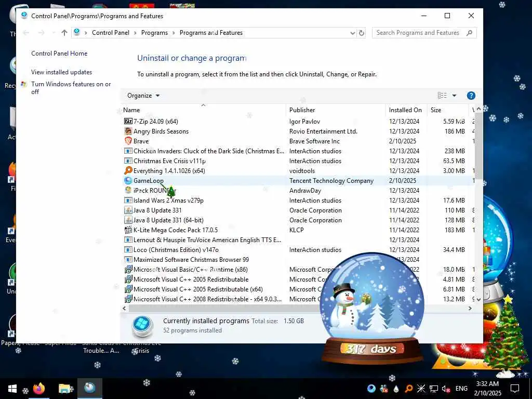Navigate to Programs breadcrumb
The image size is (532, 399).
[x=154, y=33]
